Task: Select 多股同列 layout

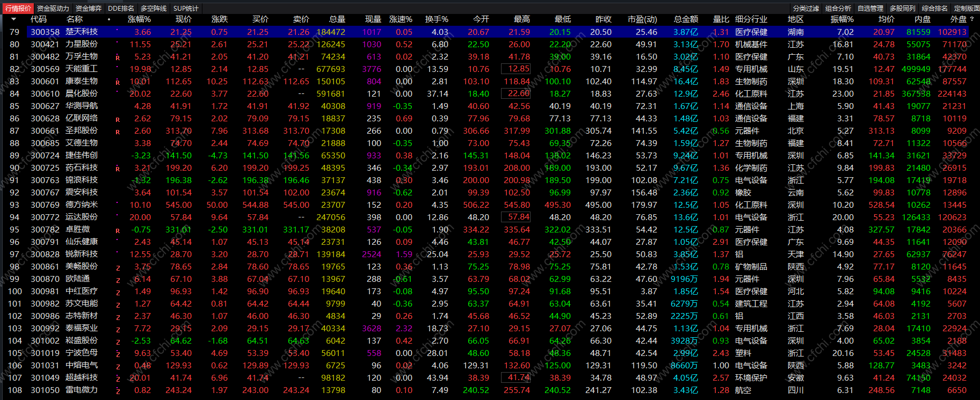Action: pyautogui.click(x=903, y=9)
